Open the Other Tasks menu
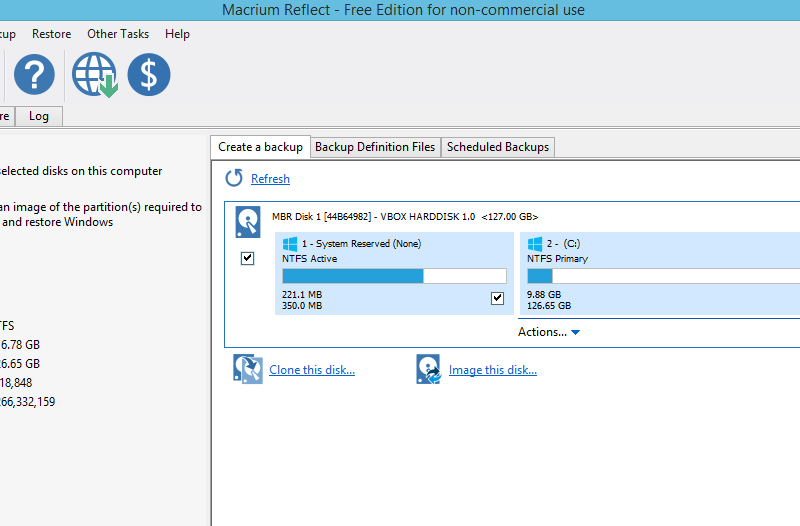Image resolution: width=800 pixels, height=526 pixels. point(118,34)
